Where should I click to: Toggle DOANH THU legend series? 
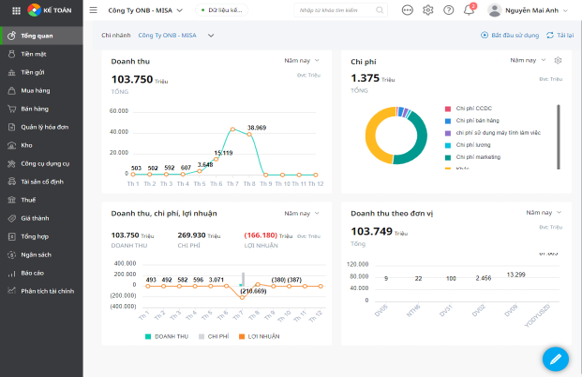coord(167,337)
